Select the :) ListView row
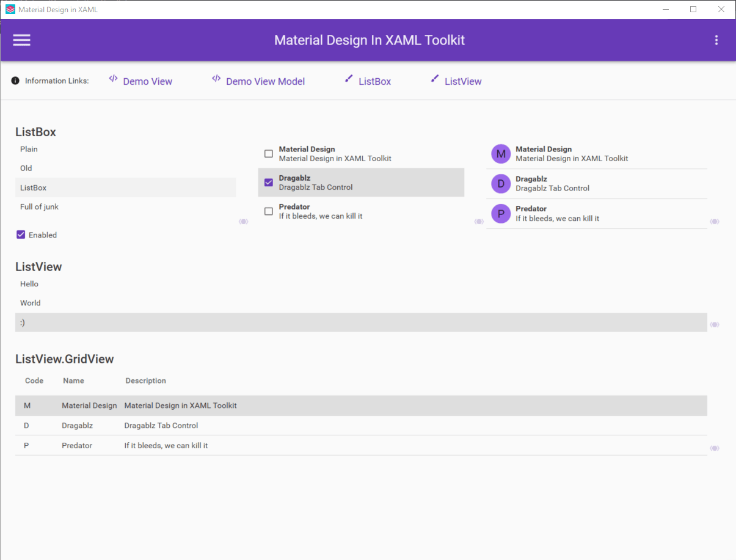 (361, 322)
